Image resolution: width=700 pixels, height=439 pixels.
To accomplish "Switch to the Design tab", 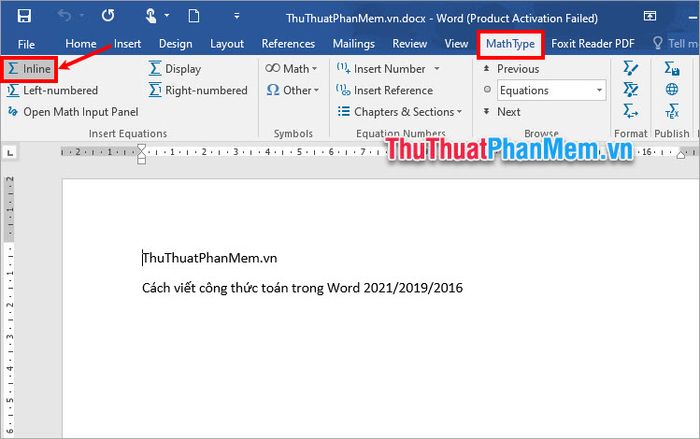I will coord(175,44).
